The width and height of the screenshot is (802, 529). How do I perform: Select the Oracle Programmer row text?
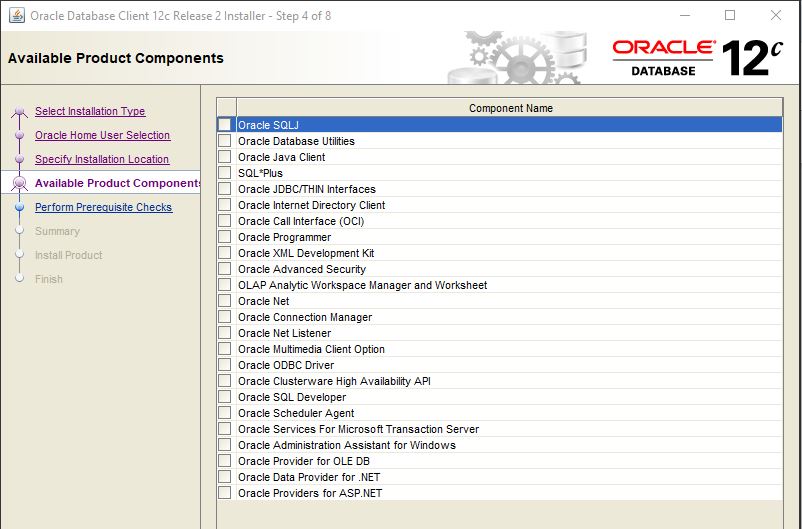tap(284, 237)
